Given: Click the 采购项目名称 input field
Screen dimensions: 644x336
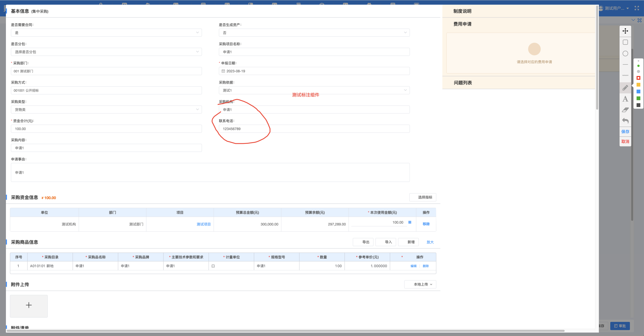Looking at the screenshot, I should click(314, 52).
